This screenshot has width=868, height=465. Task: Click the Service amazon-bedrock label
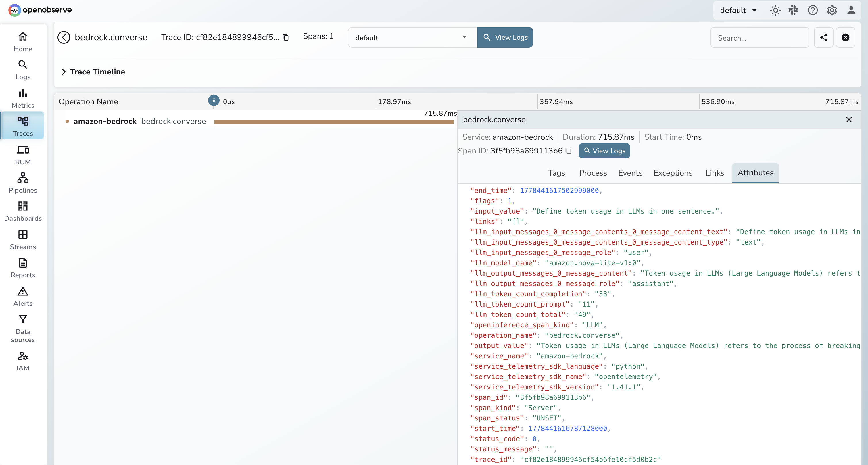508,137
